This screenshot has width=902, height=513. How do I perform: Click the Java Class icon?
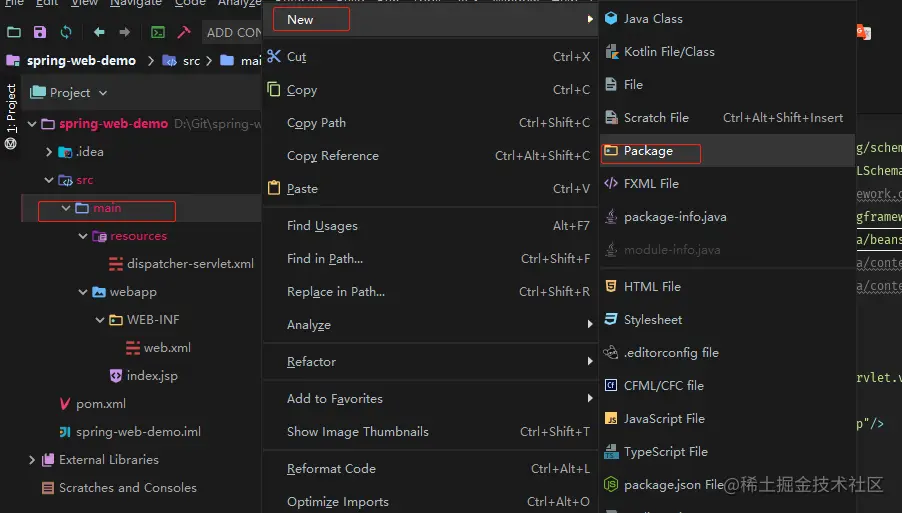click(x=611, y=18)
